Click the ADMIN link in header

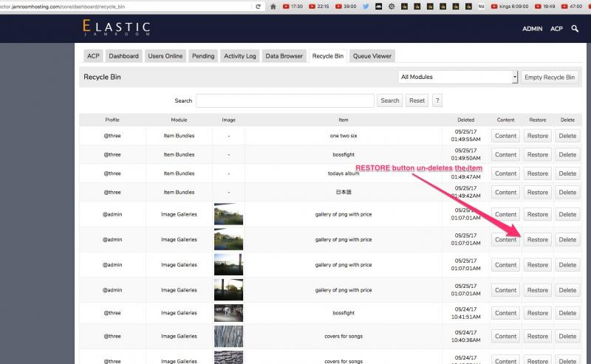[532, 29]
